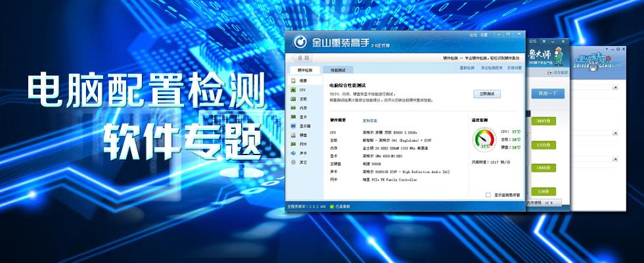This screenshot has height=263, width=644.
Task: Open 论坛 in 金山重装高手 title bar
Action: [473, 35]
